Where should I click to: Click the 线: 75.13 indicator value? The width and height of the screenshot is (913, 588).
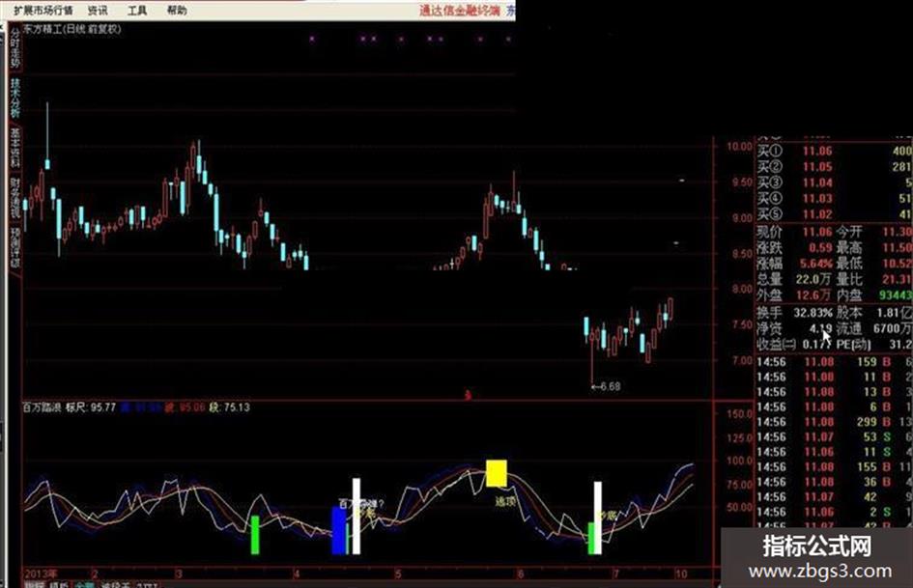click(229, 406)
